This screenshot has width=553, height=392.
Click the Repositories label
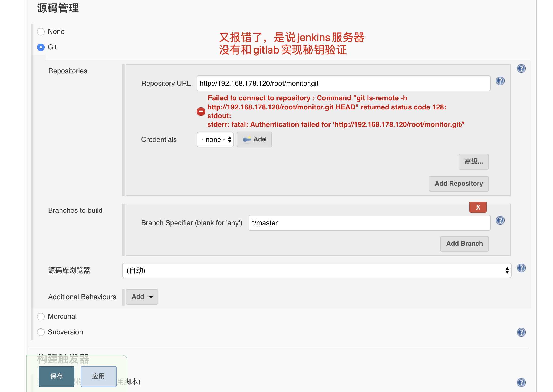coord(68,71)
